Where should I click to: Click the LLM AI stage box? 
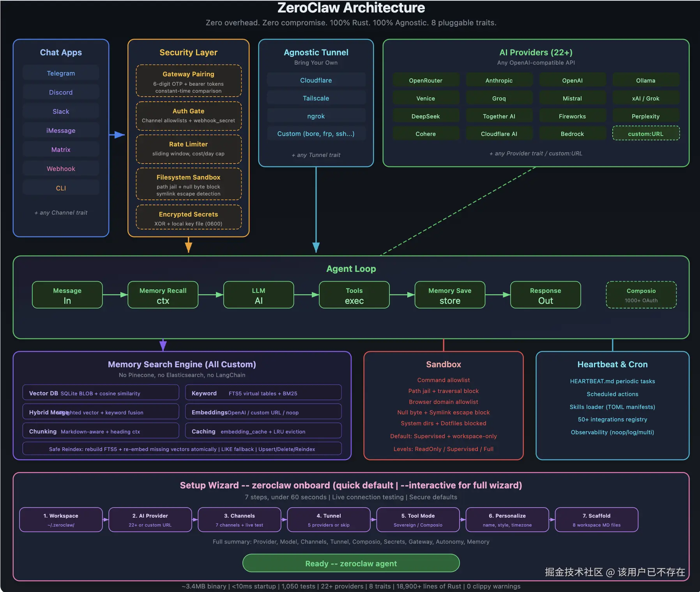point(259,295)
